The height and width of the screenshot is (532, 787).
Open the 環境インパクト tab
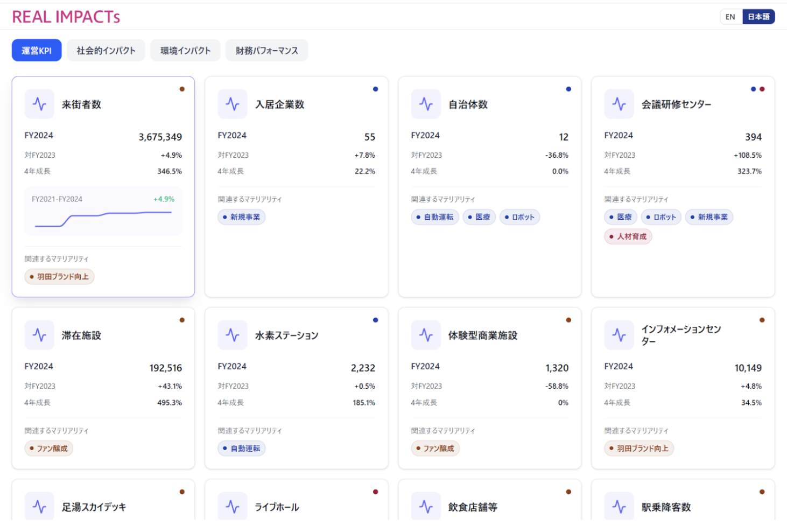pyautogui.click(x=185, y=51)
